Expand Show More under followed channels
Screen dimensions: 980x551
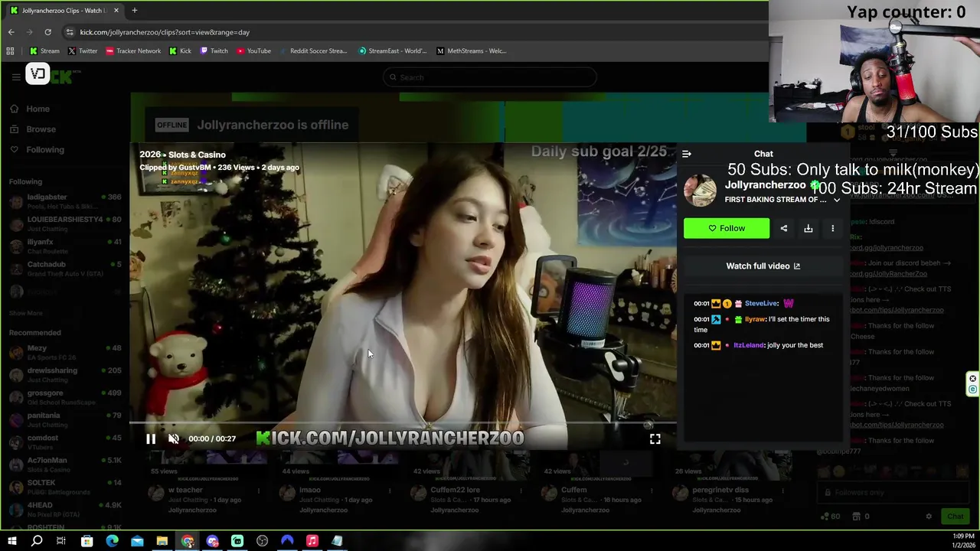26,313
